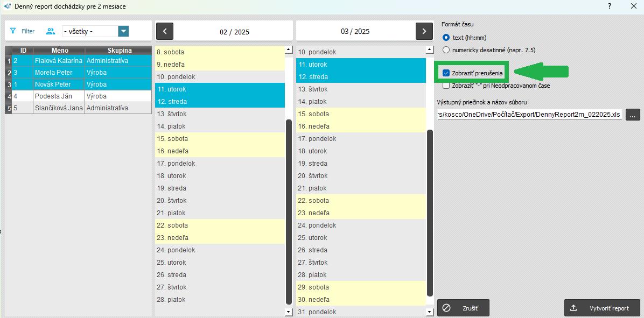The image size is (644, 318).
Task: Open the "- všetky -" group dropdown
Action: coord(123,31)
